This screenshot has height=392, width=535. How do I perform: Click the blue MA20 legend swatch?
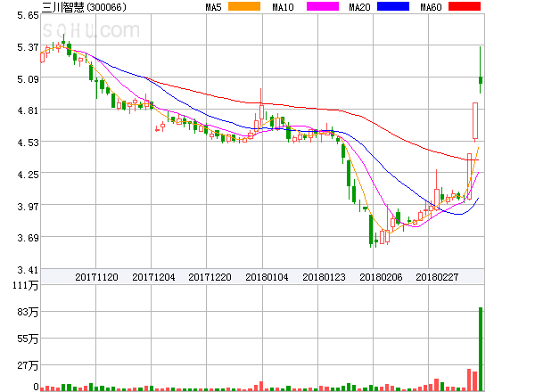point(393,6)
